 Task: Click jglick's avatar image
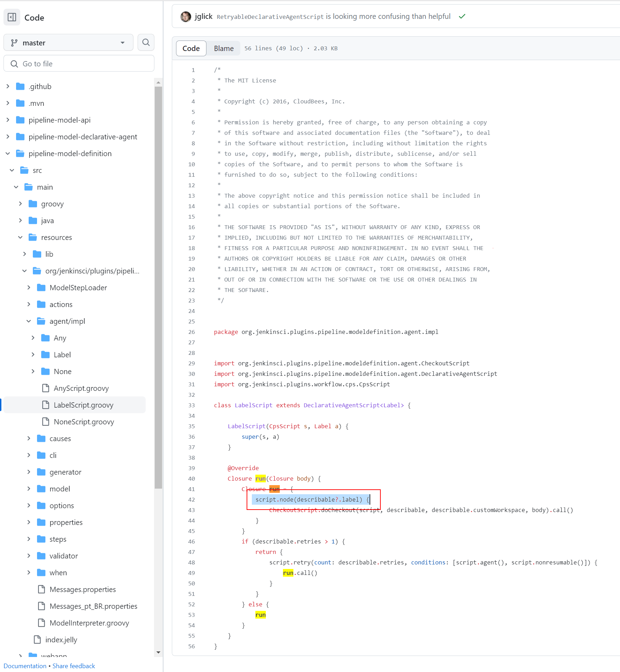click(x=185, y=16)
